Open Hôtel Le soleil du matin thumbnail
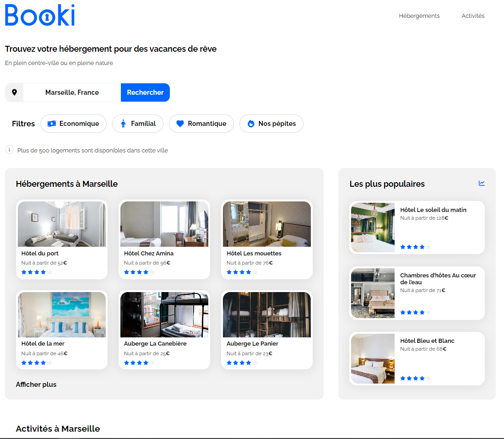This screenshot has height=439, width=504. click(373, 228)
